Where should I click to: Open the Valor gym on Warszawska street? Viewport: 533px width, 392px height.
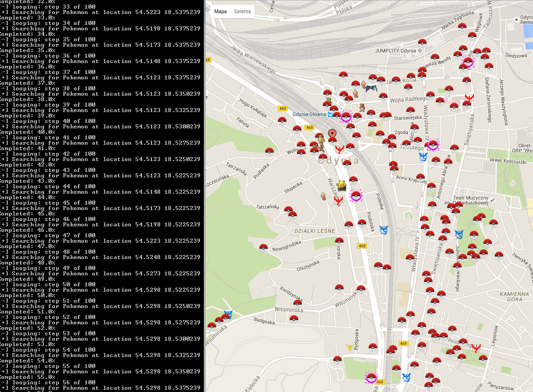[x=338, y=201]
